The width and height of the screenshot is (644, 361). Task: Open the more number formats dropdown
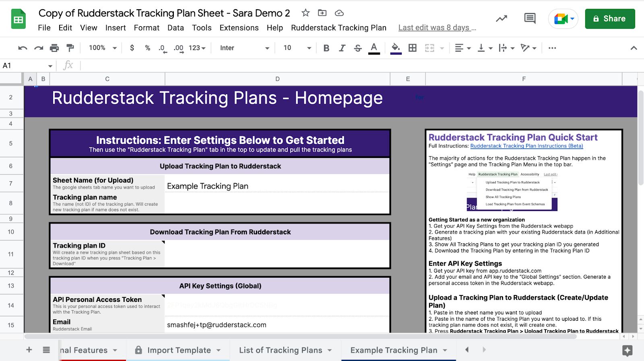(x=197, y=48)
